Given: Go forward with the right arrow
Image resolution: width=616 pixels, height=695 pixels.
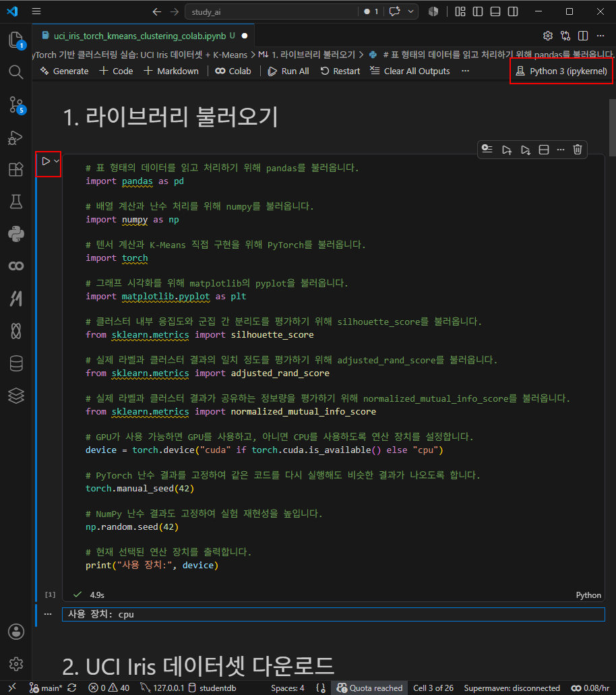Looking at the screenshot, I should (x=175, y=12).
